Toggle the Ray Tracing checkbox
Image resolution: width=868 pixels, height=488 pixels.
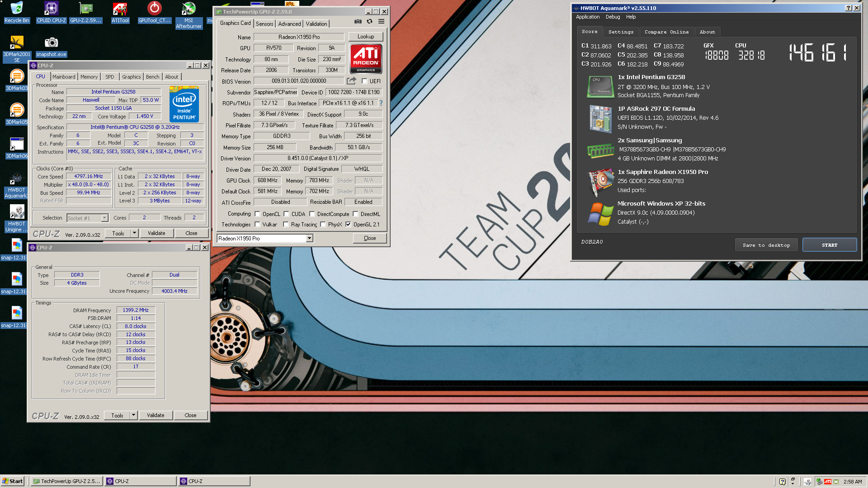pos(286,225)
